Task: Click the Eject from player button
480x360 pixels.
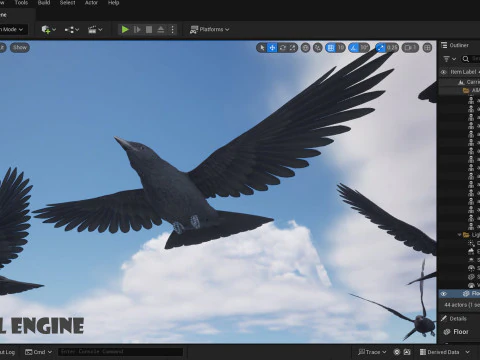Action: coord(161,30)
